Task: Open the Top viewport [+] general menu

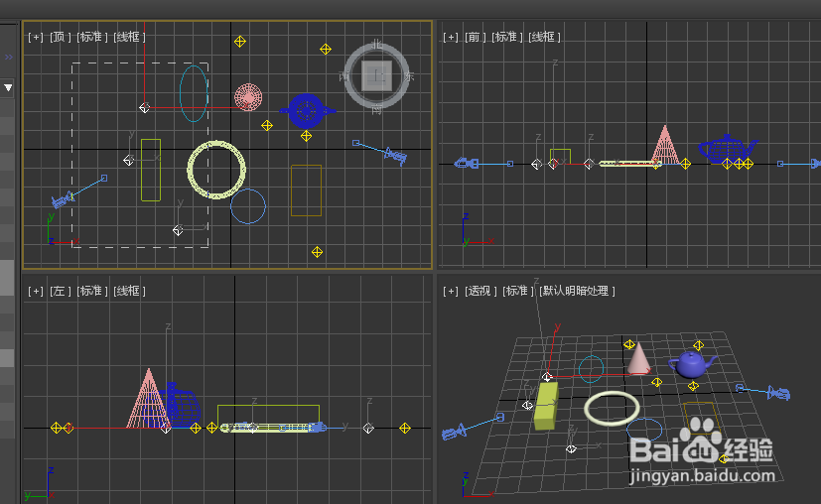Action: 35,37
